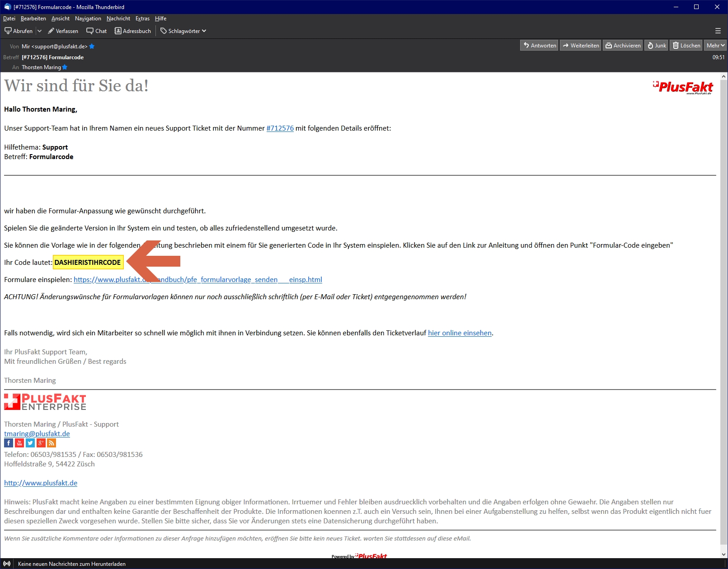728x569 pixels.
Task: Open the Datei menu
Action: 9,19
